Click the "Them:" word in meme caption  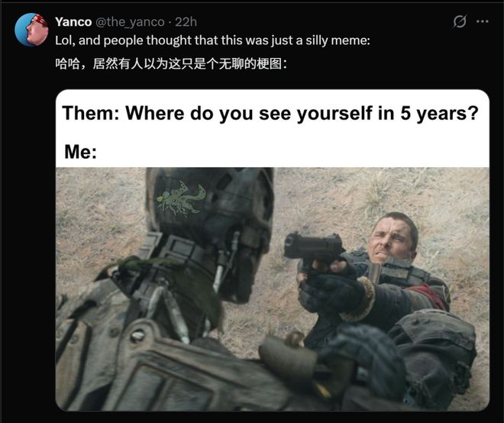point(89,113)
